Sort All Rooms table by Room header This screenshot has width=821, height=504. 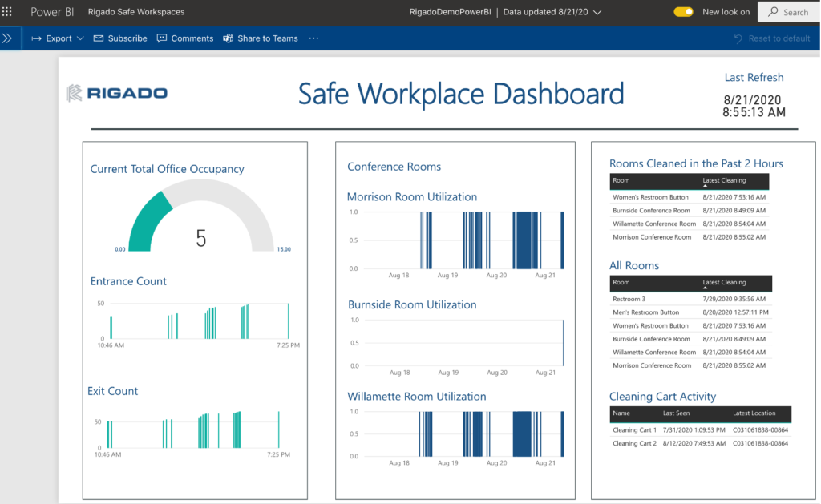[x=621, y=283]
